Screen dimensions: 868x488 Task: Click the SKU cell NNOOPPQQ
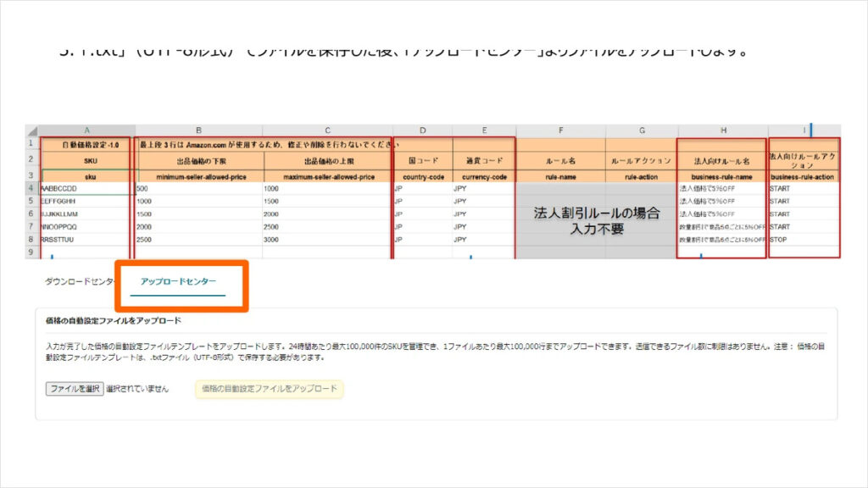click(x=87, y=227)
